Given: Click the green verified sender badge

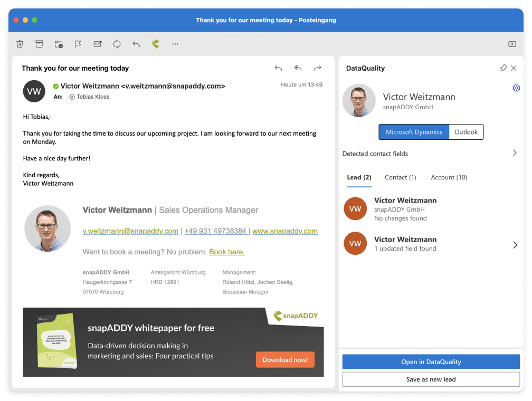Looking at the screenshot, I should tap(56, 87).
